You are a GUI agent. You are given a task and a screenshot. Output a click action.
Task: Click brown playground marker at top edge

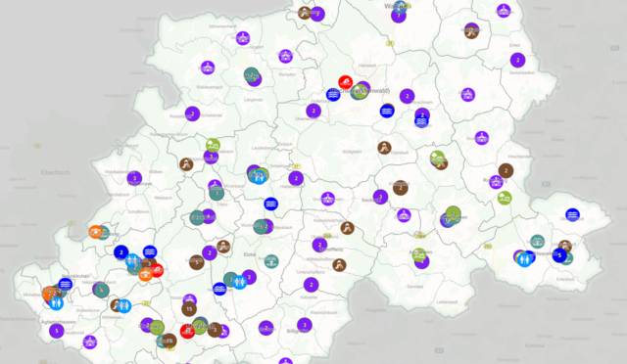coord(305,13)
